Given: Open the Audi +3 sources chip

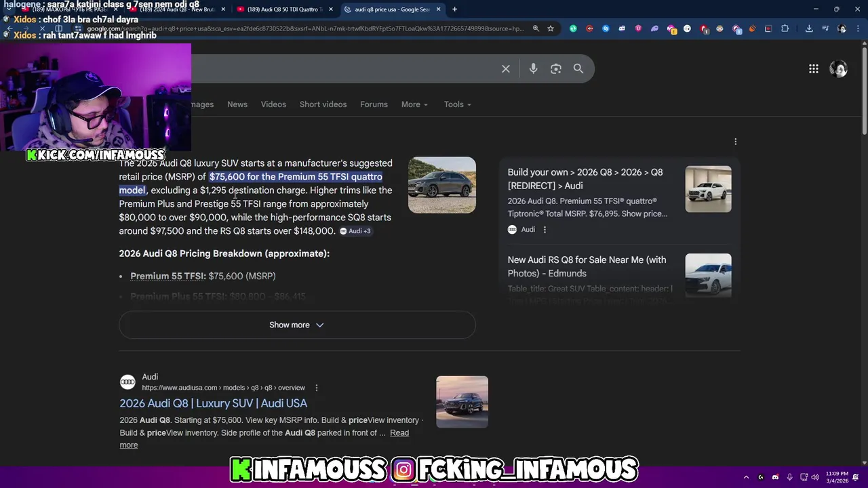Looking at the screenshot, I should click(355, 231).
